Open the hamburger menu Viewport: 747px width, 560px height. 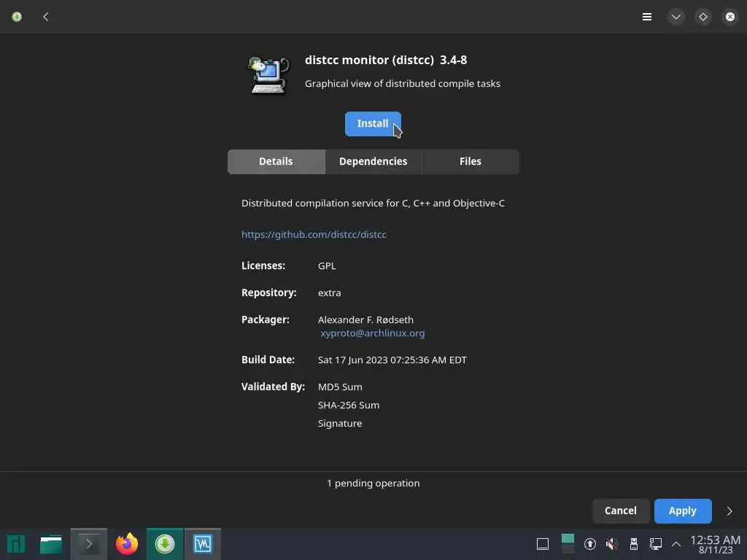tap(647, 17)
